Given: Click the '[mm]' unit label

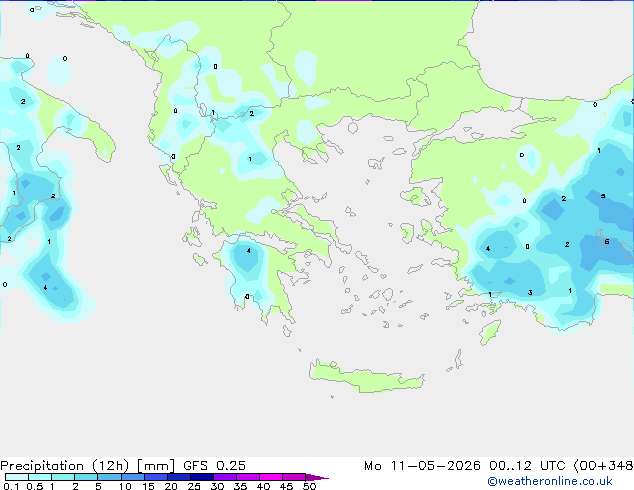Looking at the screenshot, I should coord(156,466).
